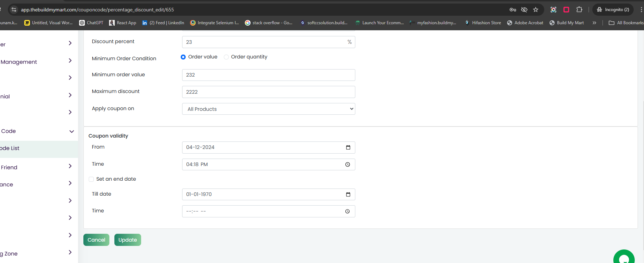Open the Chrome three-dot menu

[641, 10]
